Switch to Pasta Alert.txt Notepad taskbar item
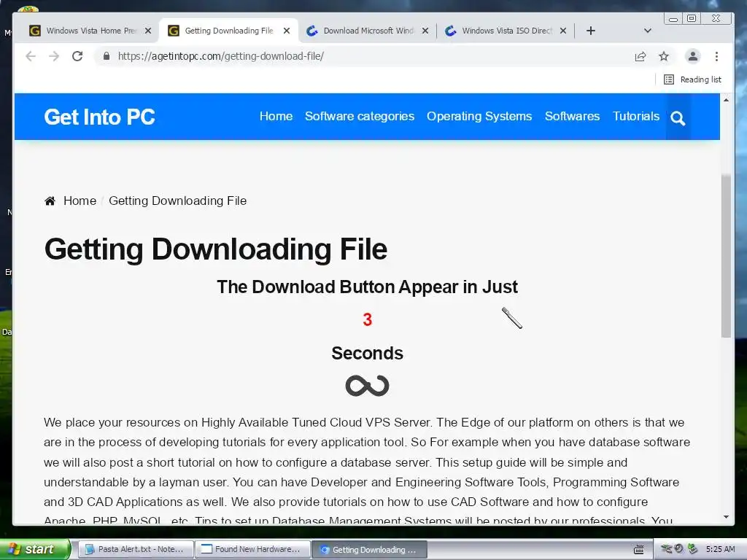The image size is (747, 560). [x=135, y=549]
